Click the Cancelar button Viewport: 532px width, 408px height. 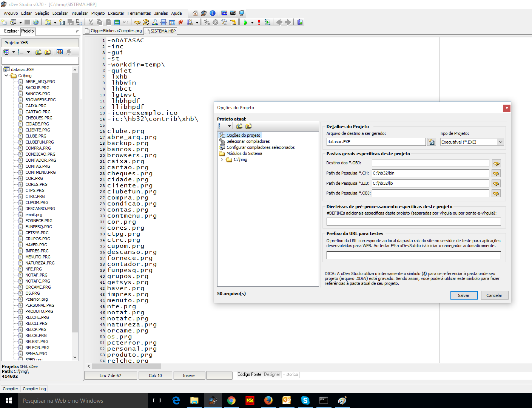494,295
